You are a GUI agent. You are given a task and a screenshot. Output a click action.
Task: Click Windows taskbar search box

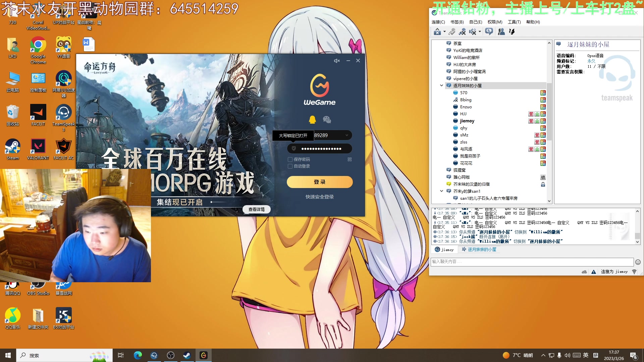coord(64,355)
